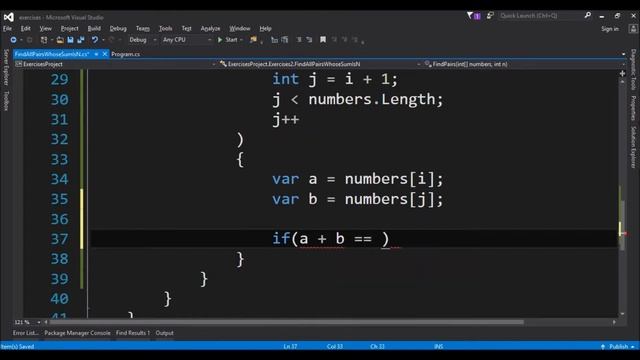Open the Analyze menu
Image resolution: width=640 pixels, height=360 pixels.
tap(210, 29)
